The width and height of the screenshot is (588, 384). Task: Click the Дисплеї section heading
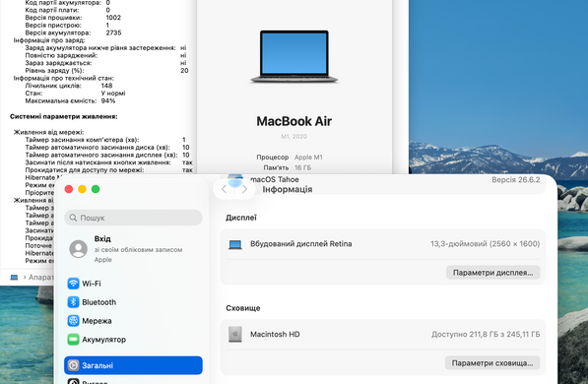point(241,218)
